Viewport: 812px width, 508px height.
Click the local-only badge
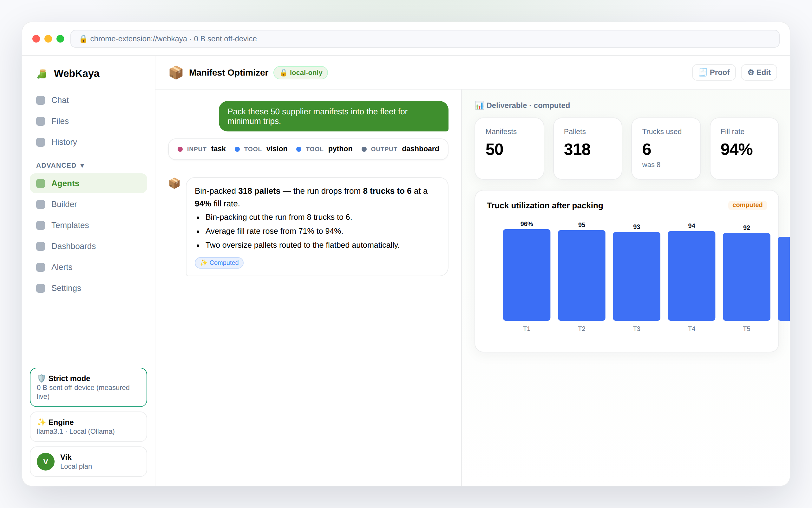301,73
